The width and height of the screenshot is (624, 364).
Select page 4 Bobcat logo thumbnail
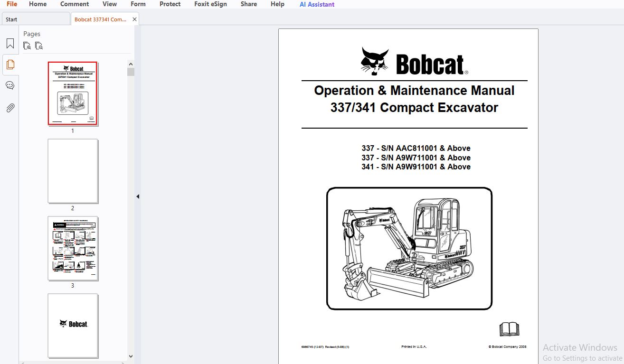[73, 326]
